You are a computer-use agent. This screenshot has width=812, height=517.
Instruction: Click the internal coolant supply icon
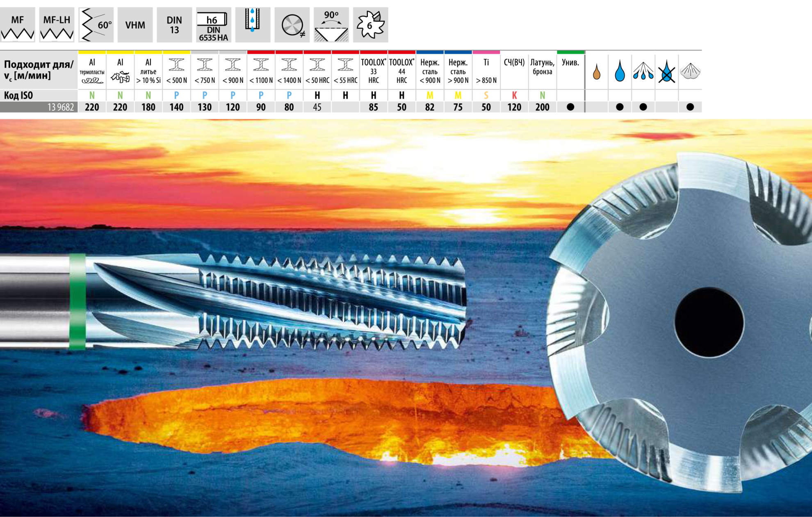253,25
